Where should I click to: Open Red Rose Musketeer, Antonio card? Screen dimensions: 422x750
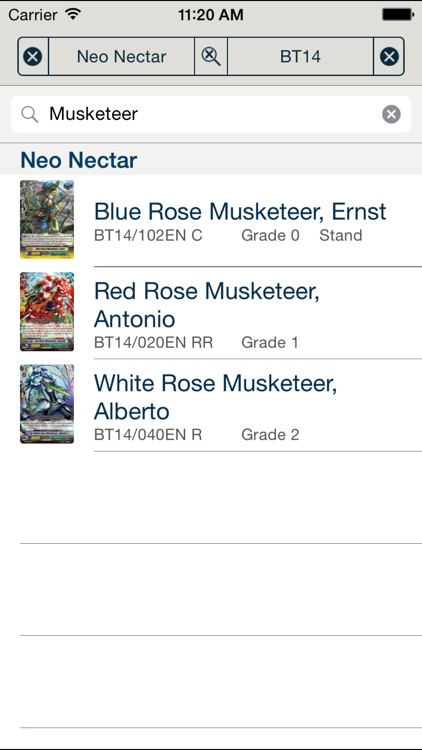(211, 313)
